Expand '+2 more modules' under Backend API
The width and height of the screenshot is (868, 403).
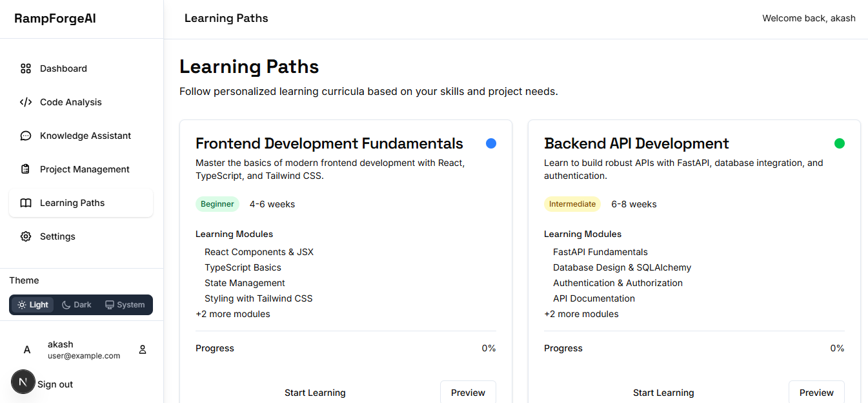click(x=581, y=314)
